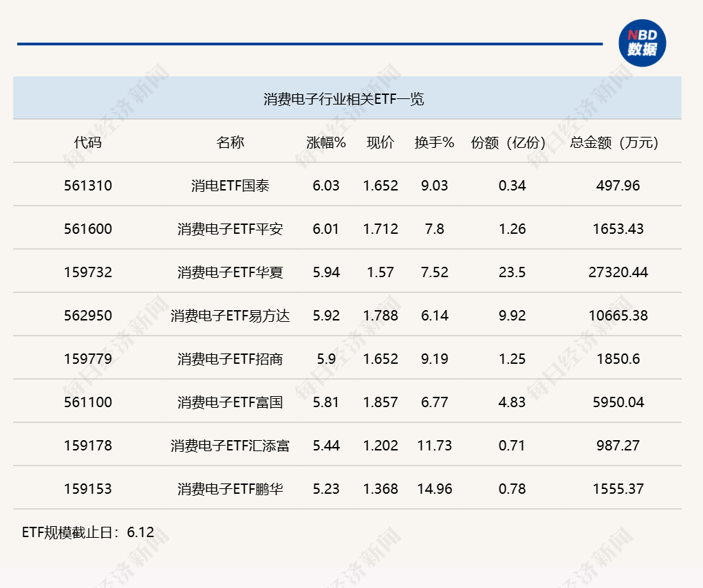
Task: Click the share value 0.34
Action: click(x=512, y=186)
